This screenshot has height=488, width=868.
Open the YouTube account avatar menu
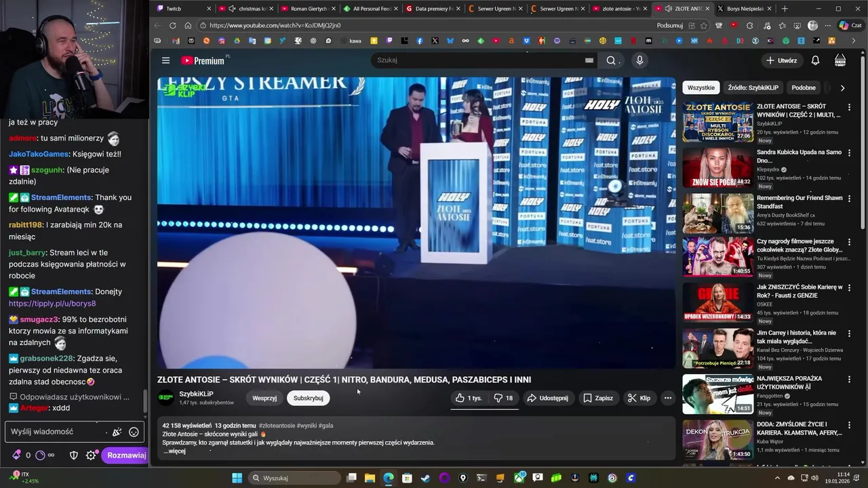(x=840, y=60)
